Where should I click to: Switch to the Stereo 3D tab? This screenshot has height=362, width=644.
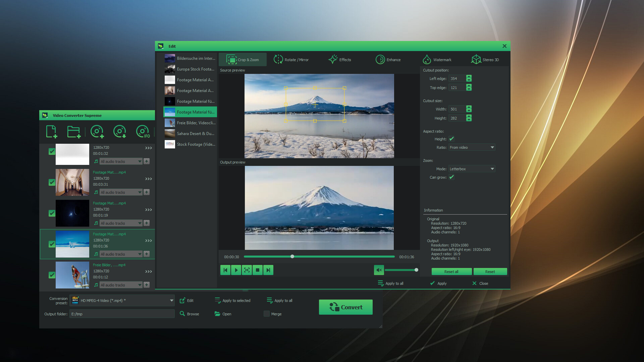click(x=485, y=59)
